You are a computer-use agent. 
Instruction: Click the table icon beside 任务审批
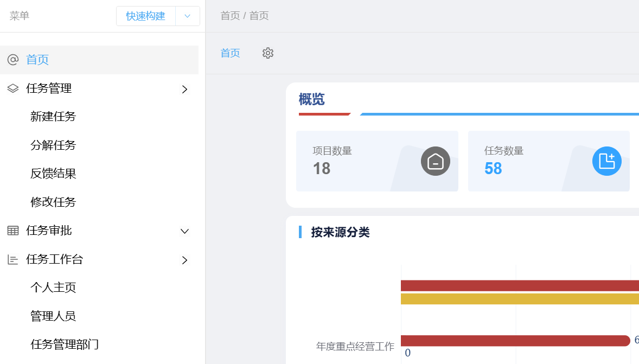click(x=13, y=231)
